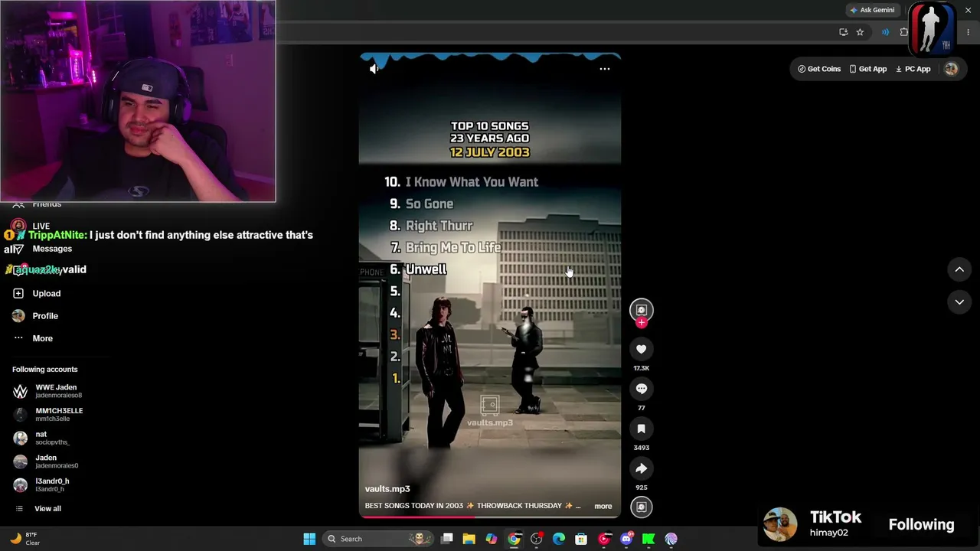980x551 pixels.
Task: Launch Copilot from the taskbar
Action: (x=492, y=539)
